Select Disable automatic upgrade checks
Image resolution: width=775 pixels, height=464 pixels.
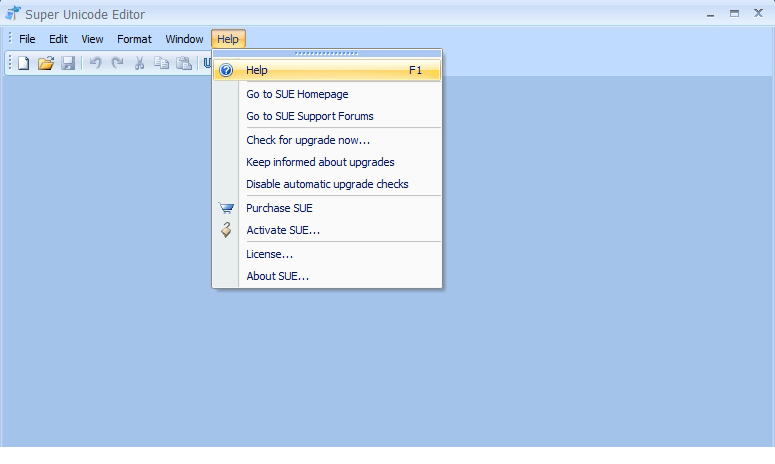pos(327,184)
